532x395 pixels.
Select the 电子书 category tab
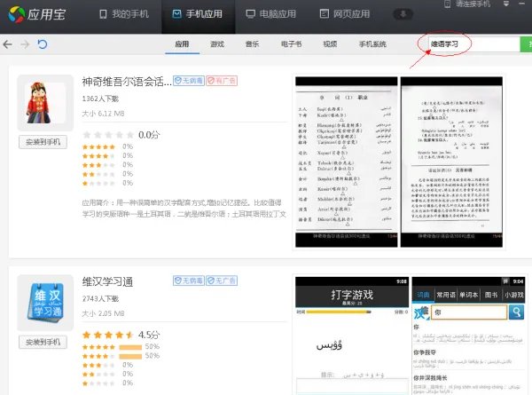pyautogui.click(x=291, y=44)
